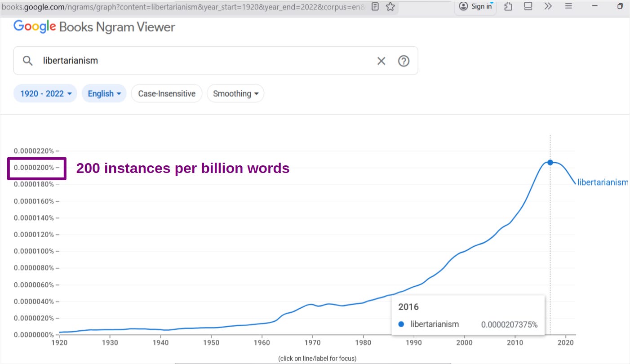The image size is (630, 364).
Task: Click the 0.0000100% y-axis label
Action: point(34,251)
